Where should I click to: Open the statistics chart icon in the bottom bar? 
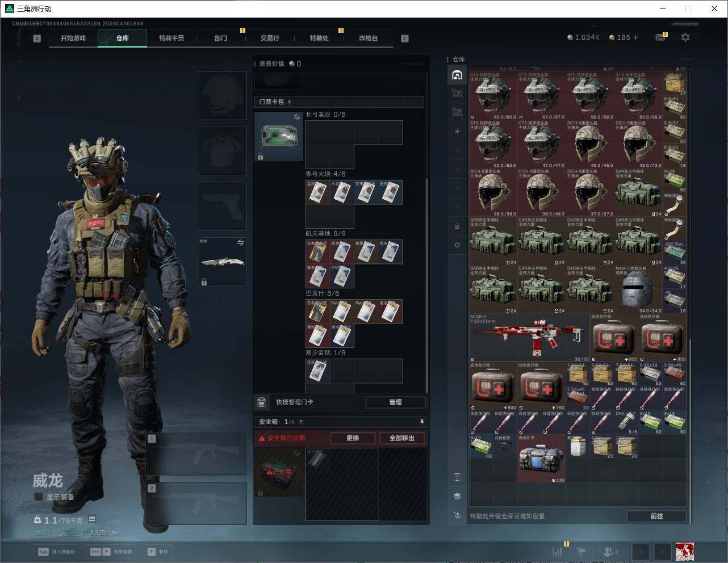[x=558, y=551]
